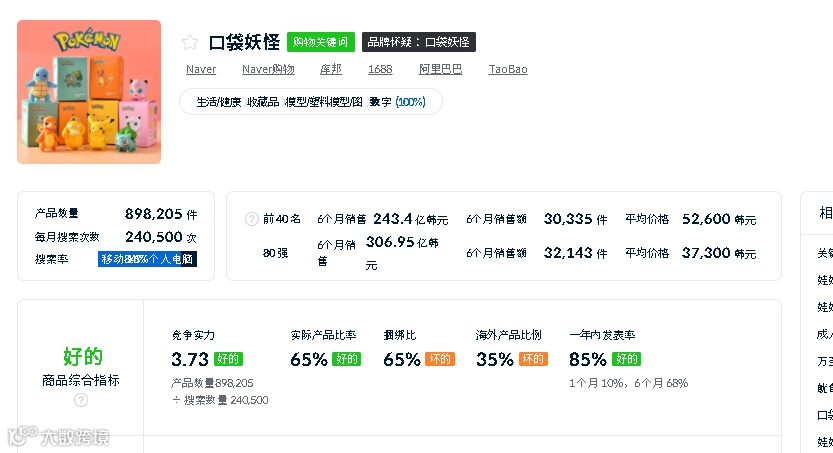The height and width of the screenshot is (453, 833).
Task: Click the 243.4 亿韩元 sales value
Action: click(411, 219)
